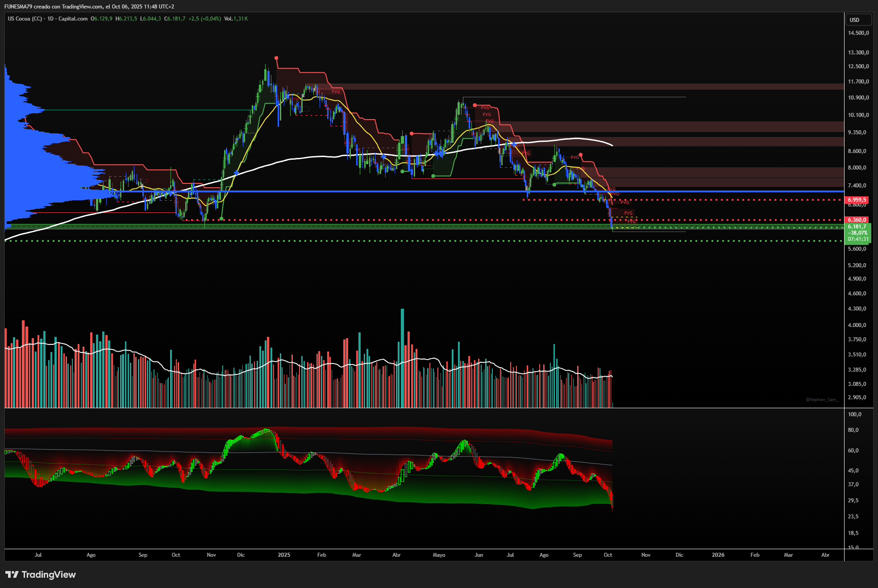Click the 60,0 oscillator axis label

(853, 451)
